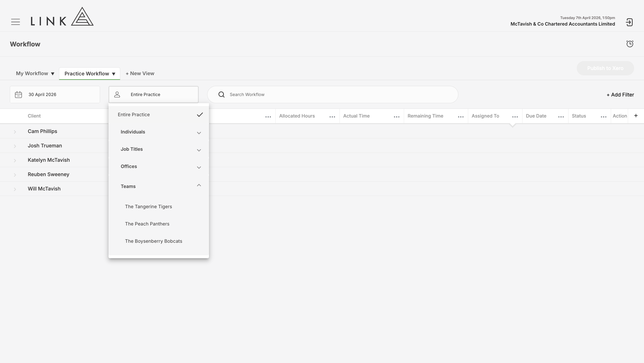Choose The Boysenberry Bobcats team

click(154, 241)
